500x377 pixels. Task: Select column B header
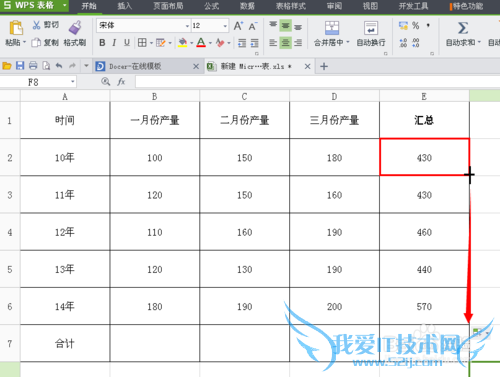tap(155, 96)
